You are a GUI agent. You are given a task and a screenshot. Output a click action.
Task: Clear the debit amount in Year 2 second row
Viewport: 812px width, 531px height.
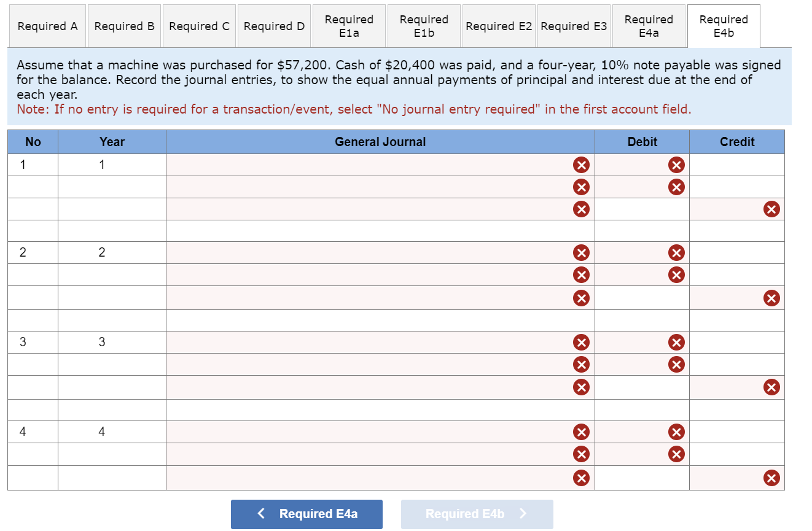[675, 274]
